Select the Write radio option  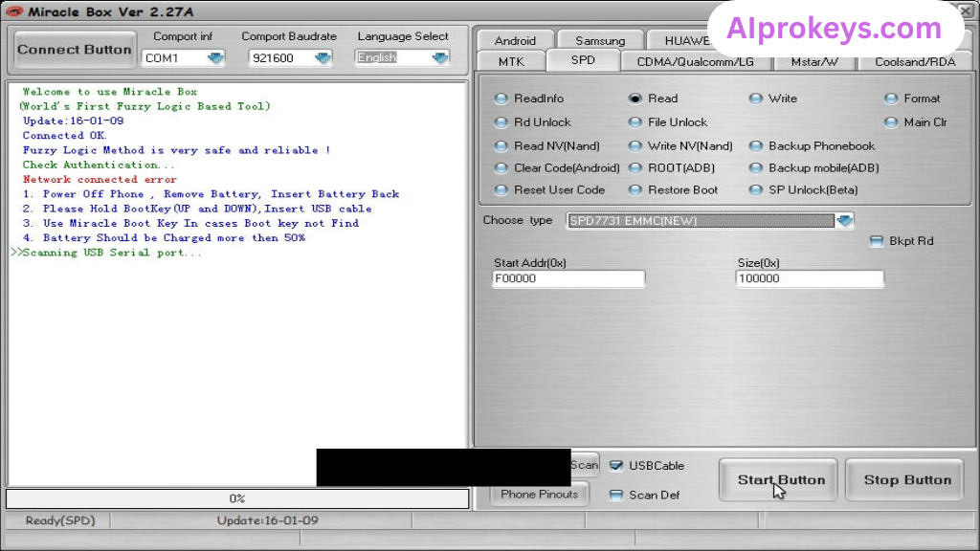pos(756,99)
